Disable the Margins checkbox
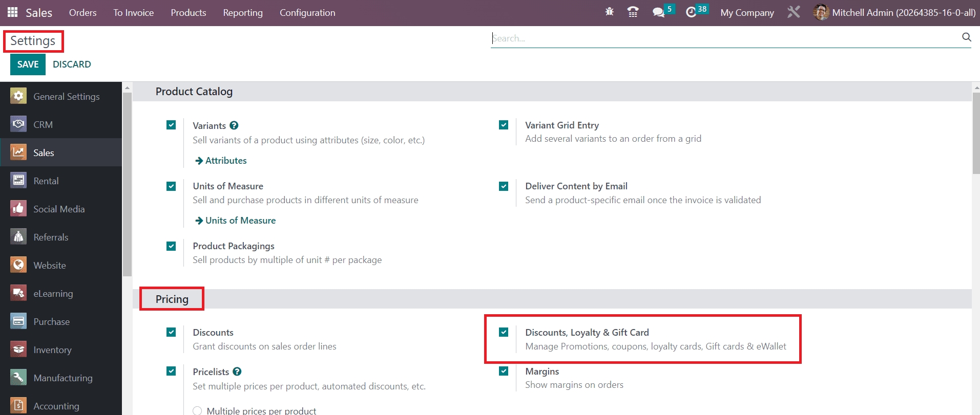The height and width of the screenshot is (415, 980). [x=504, y=371]
